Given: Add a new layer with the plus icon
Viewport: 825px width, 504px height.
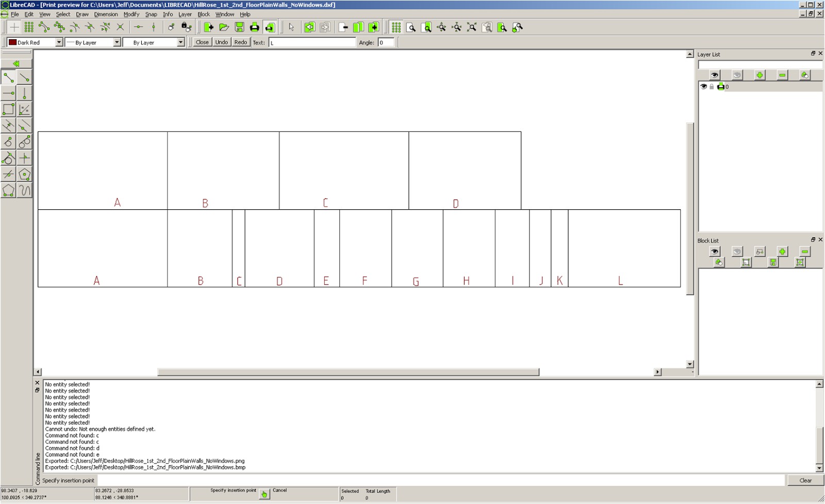Looking at the screenshot, I should [x=761, y=75].
